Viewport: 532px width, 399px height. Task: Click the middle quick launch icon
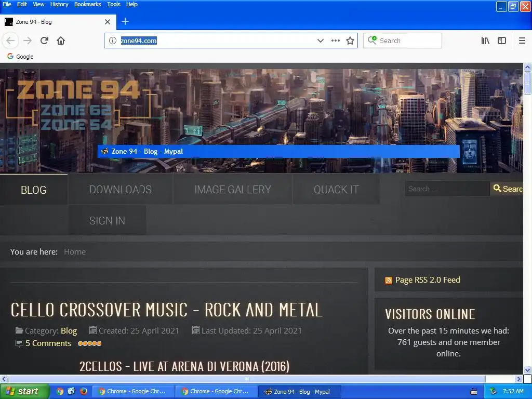[x=71, y=391]
